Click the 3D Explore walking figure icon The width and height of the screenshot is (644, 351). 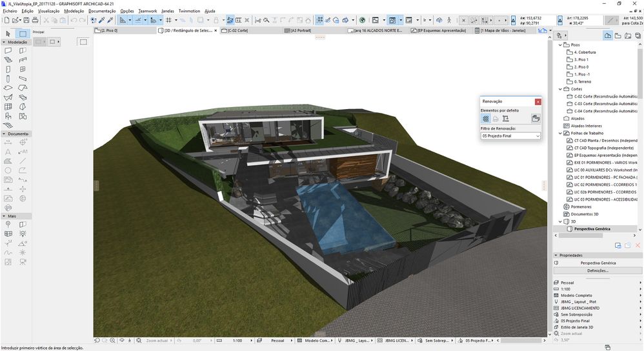(448, 20)
